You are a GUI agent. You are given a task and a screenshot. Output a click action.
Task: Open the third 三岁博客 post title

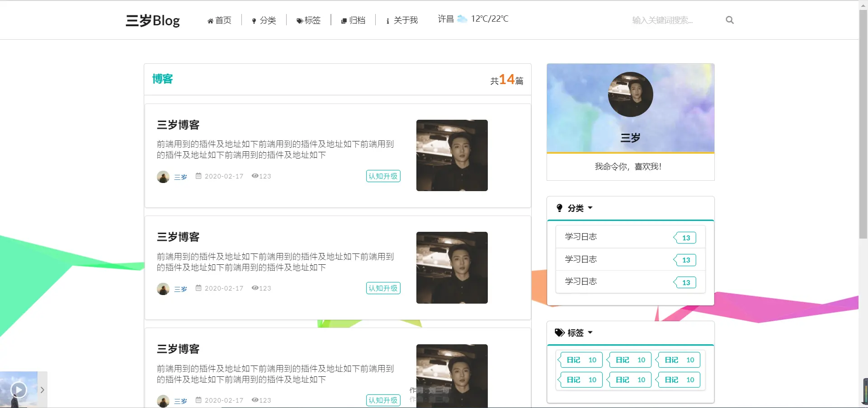click(x=178, y=349)
